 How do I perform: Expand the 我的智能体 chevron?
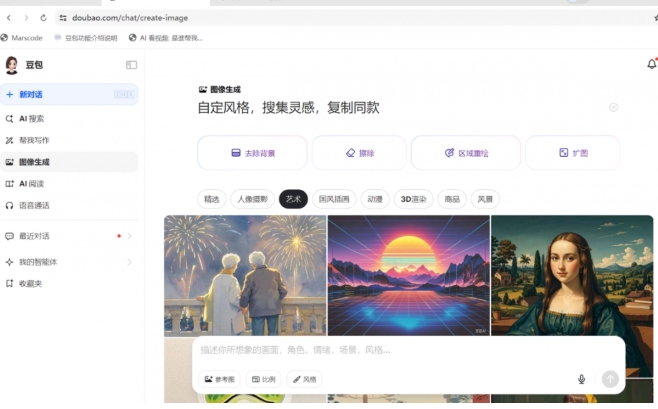[x=129, y=262]
